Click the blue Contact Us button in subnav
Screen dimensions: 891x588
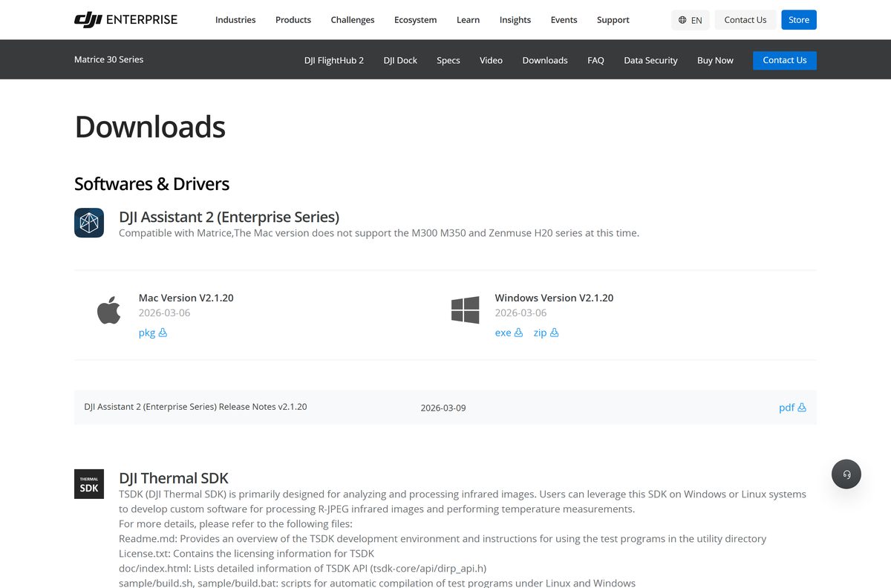785,60
